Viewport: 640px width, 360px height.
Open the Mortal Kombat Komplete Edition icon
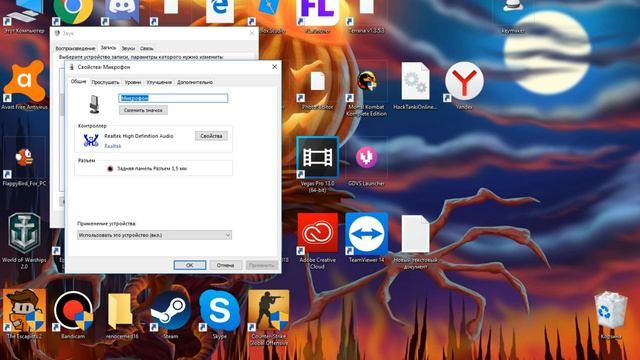coord(367,82)
